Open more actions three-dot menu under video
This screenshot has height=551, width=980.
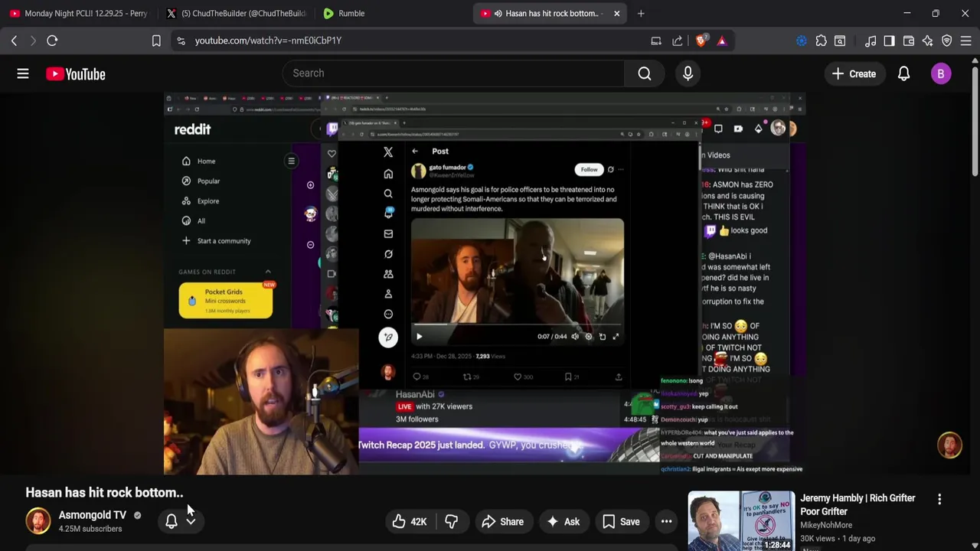coord(666,522)
